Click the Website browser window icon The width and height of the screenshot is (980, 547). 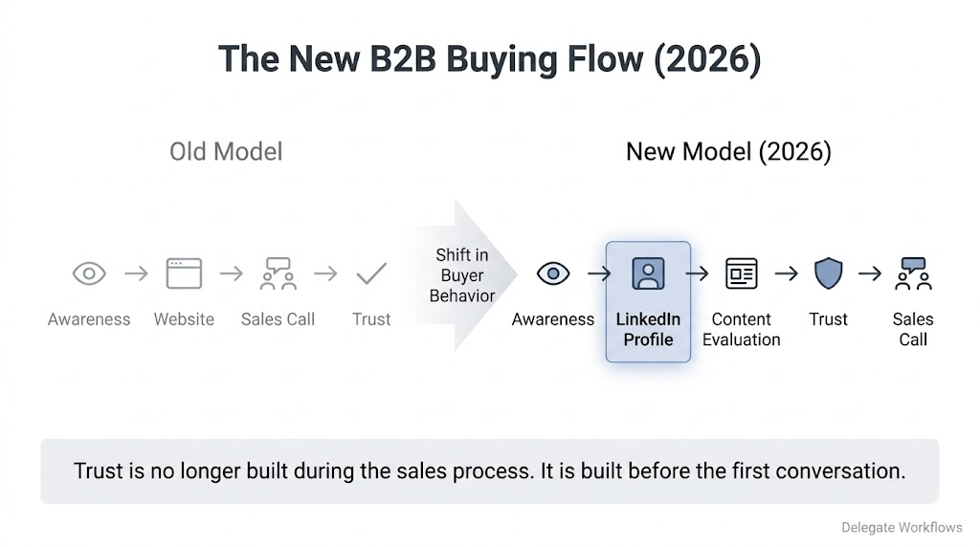pyautogui.click(x=184, y=274)
